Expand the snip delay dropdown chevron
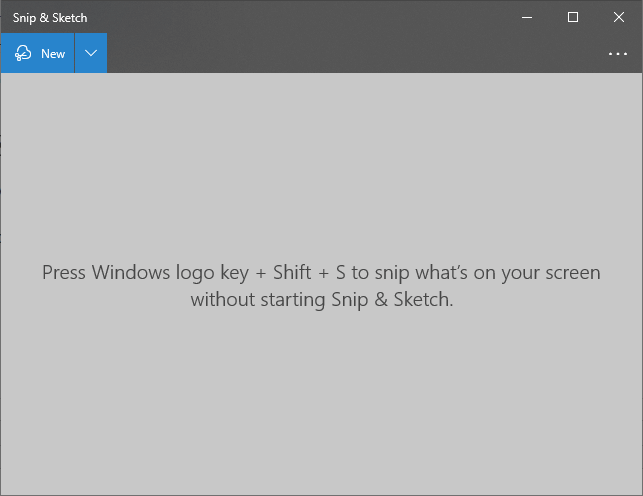The width and height of the screenshot is (643, 496). pos(91,53)
